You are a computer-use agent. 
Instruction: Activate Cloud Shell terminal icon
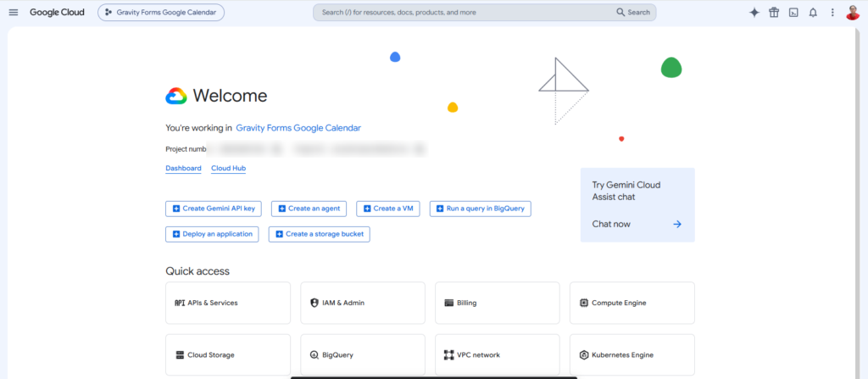(793, 12)
